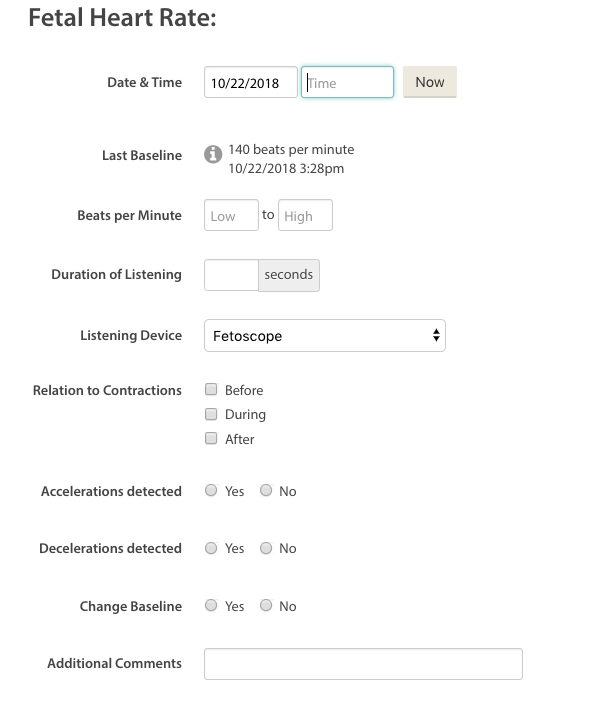Select No for Accelerations detected
The width and height of the screenshot is (608, 712).
click(x=266, y=490)
